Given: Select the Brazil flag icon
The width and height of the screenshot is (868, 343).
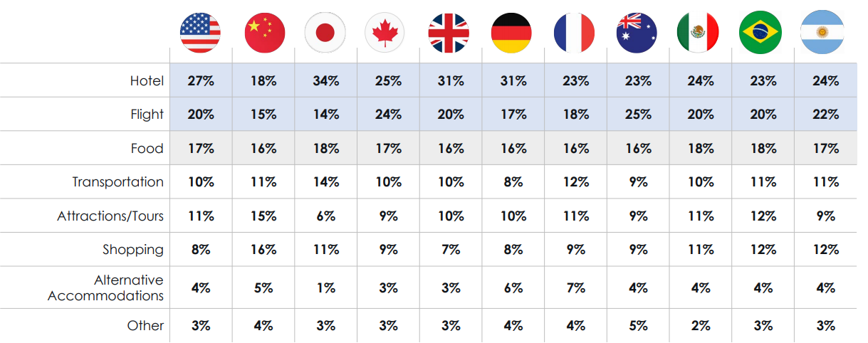Looking at the screenshot, I should [x=760, y=33].
